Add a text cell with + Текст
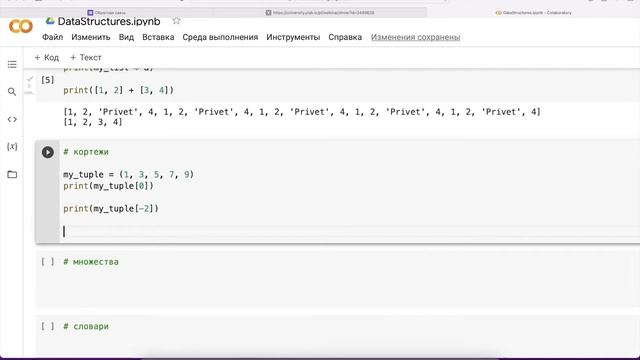Screen dimensions: 640x360 pos(86,58)
